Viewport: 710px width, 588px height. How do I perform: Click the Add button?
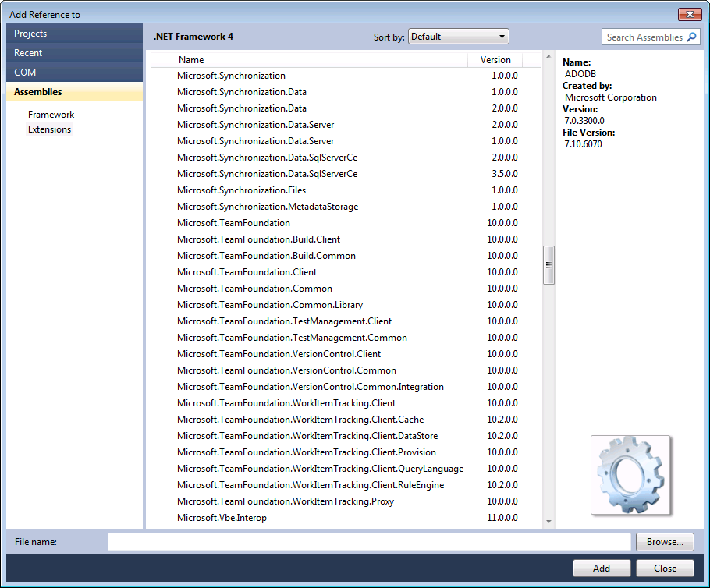602,568
